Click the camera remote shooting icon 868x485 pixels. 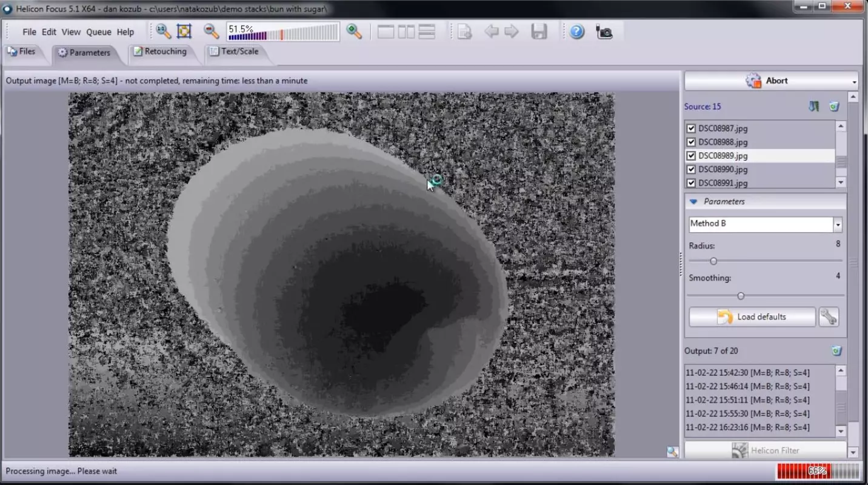pyautogui.click(x=604, y=32)
